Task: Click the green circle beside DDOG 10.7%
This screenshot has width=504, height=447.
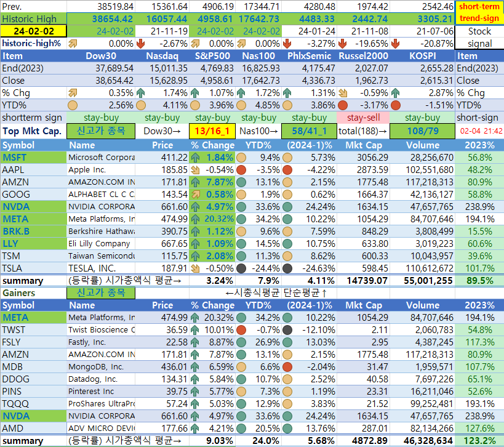Action: pyautogui.click(x=241, y=379)
